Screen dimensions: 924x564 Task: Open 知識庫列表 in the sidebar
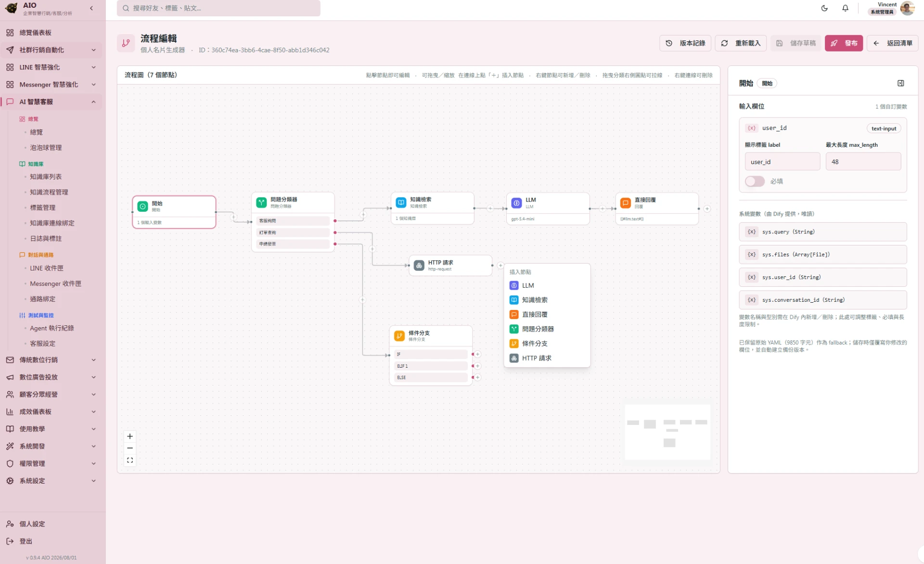tap(46, 177)
